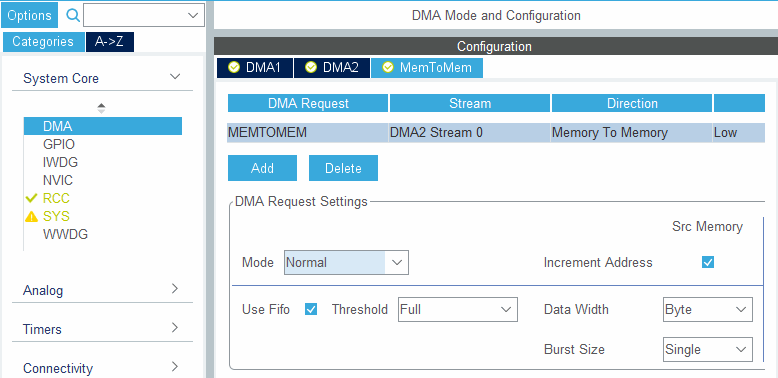Click the search magnifier icon
Screen dimensions: 778x378
[x=73, y=15]
